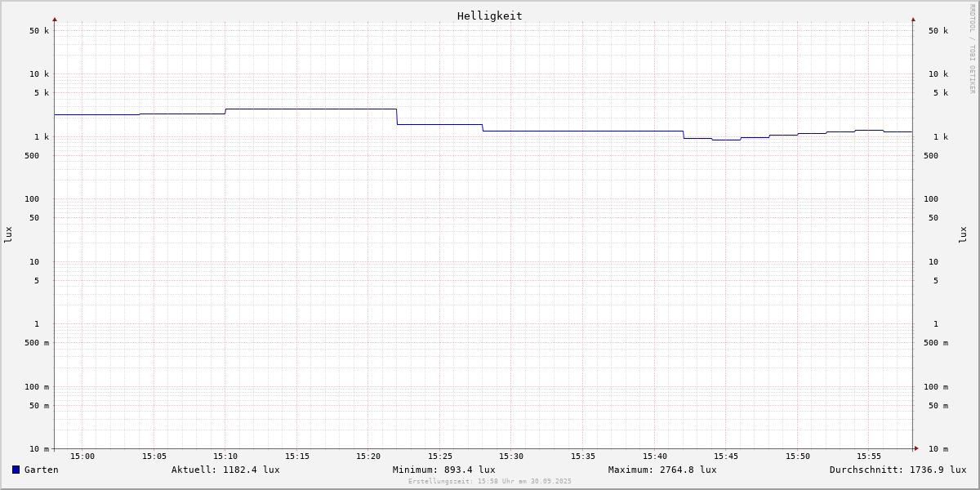Click the 15:45 time axis label
The width and height of the screenshot is (980, 490).
(x=726, y=457)
